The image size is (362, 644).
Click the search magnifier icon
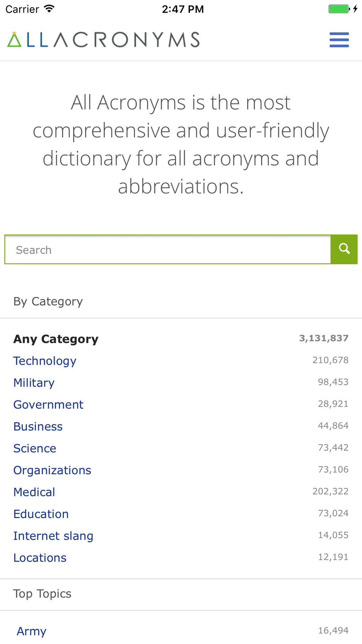click(344, 249)
